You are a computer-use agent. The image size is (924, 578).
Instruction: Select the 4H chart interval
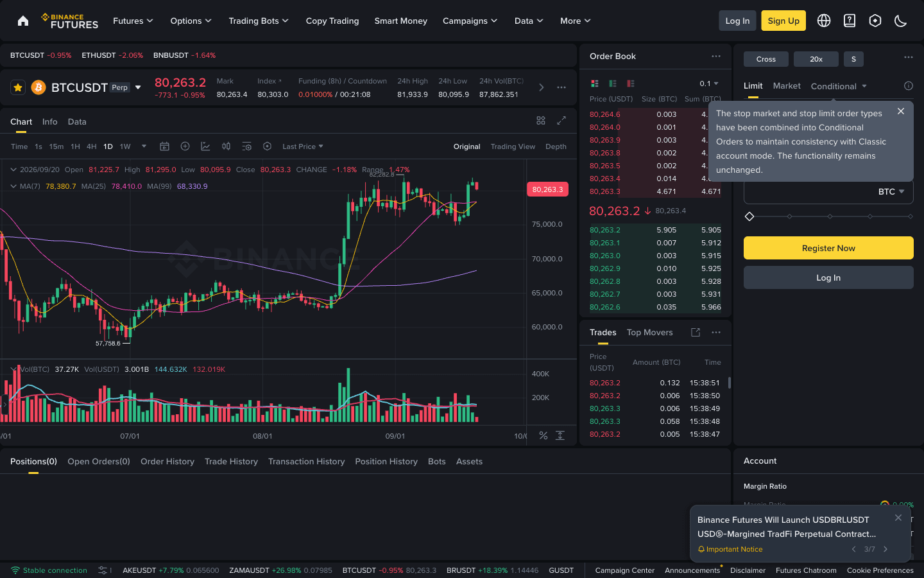pos(92,146)
